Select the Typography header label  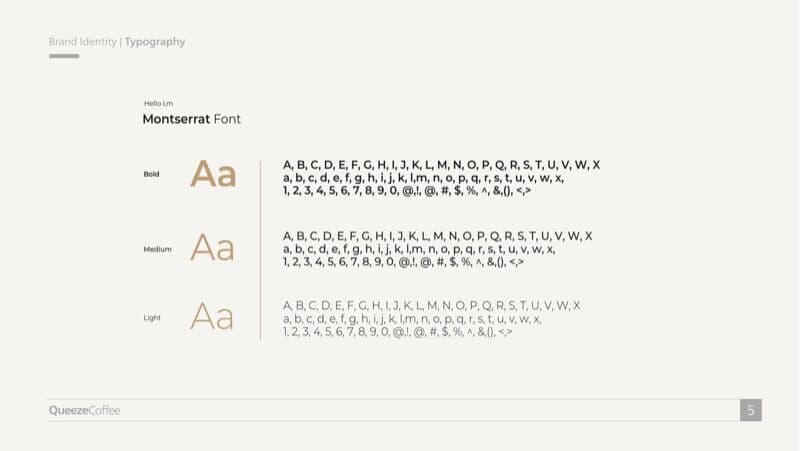(x=155, y=42)
